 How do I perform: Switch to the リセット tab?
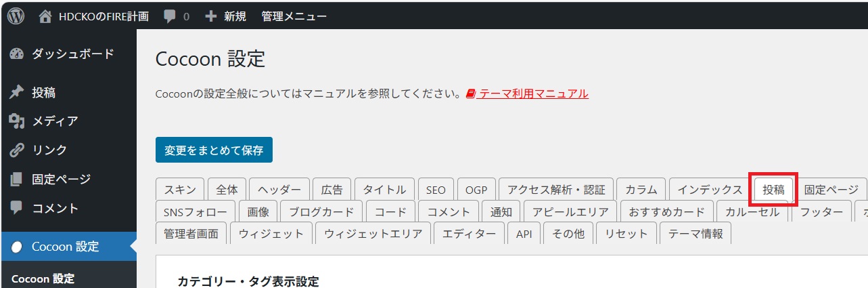626,234
